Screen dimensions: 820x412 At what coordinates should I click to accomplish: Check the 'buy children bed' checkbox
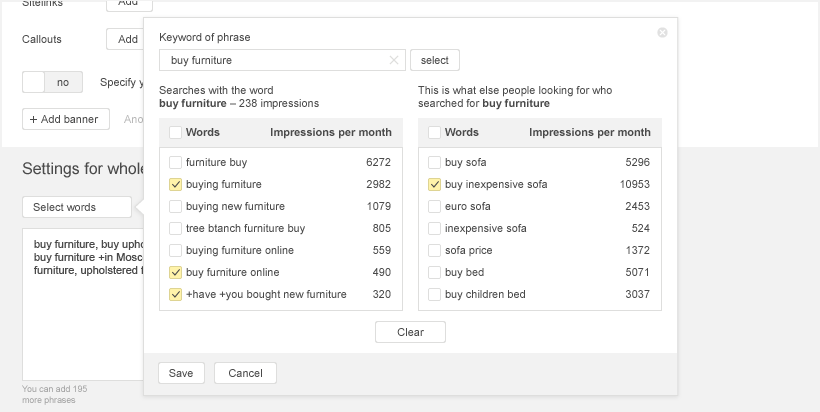435,294
